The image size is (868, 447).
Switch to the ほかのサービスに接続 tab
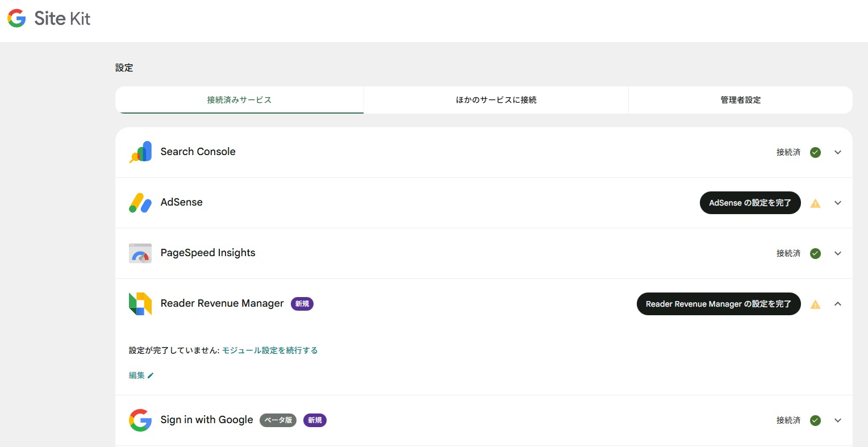click(x=495, y=99)
